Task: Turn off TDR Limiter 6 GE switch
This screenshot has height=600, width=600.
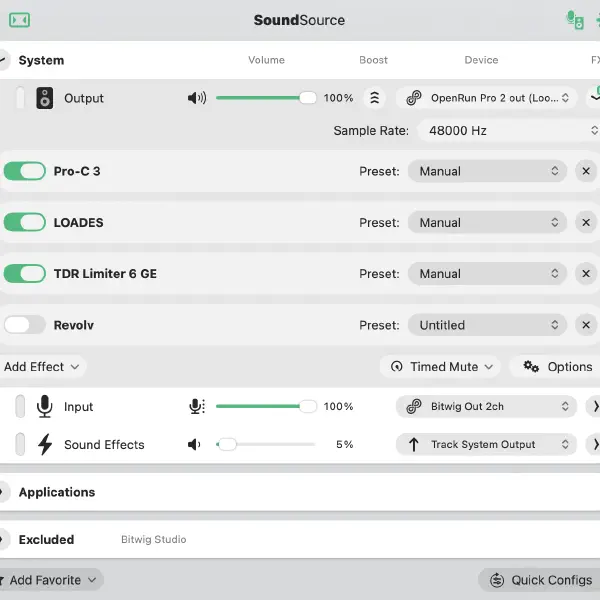Action: click(x=25, y=274)
